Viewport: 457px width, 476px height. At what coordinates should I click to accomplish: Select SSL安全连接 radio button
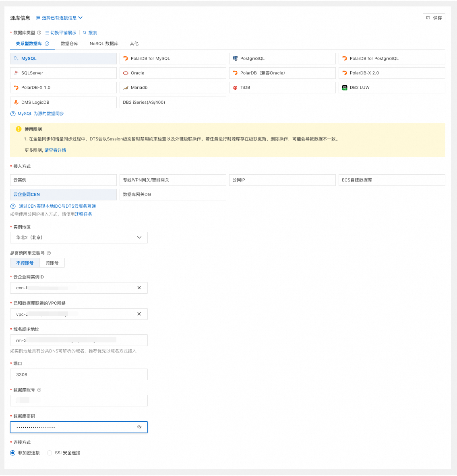point(50,453)
